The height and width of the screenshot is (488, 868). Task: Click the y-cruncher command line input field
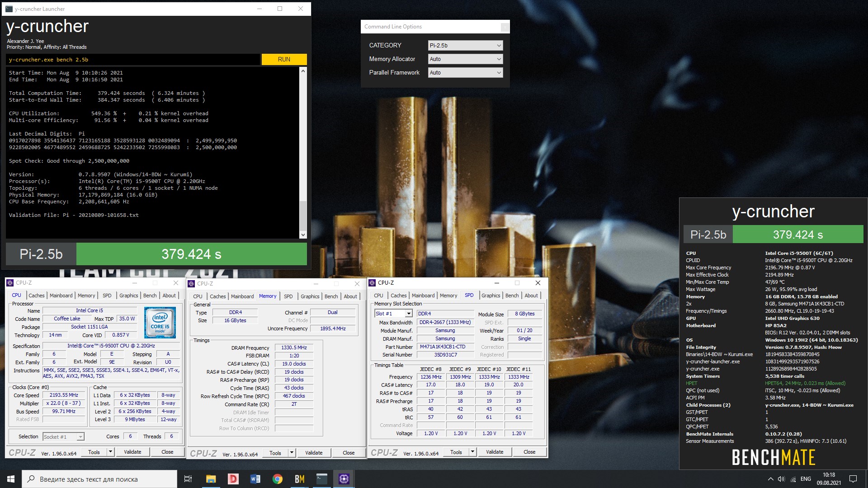133,59
